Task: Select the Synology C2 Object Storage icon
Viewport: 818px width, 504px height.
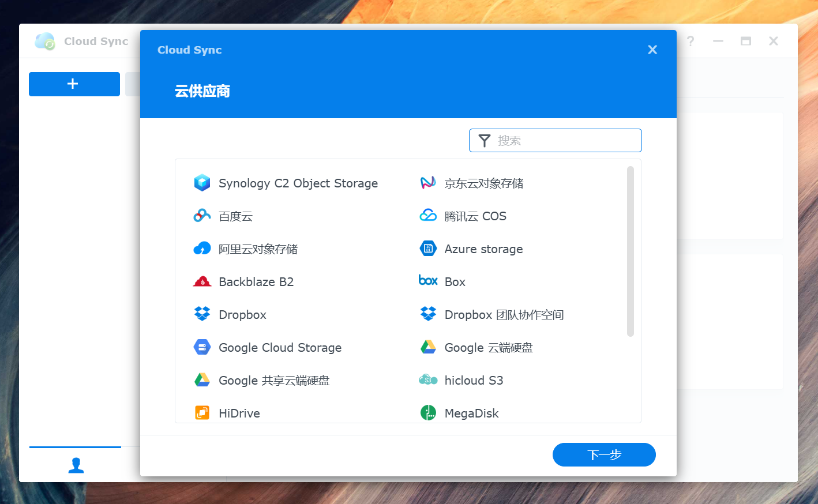Action: (202, 183)
